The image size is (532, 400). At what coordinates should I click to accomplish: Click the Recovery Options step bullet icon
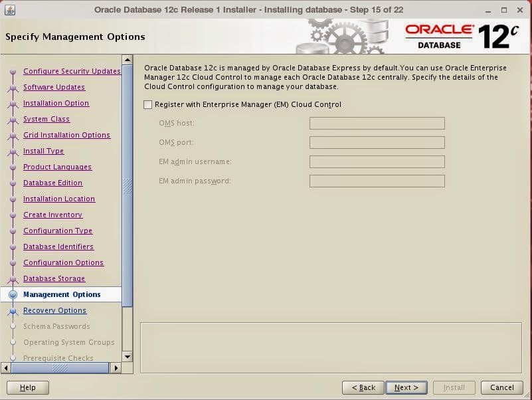pos(13,310)
